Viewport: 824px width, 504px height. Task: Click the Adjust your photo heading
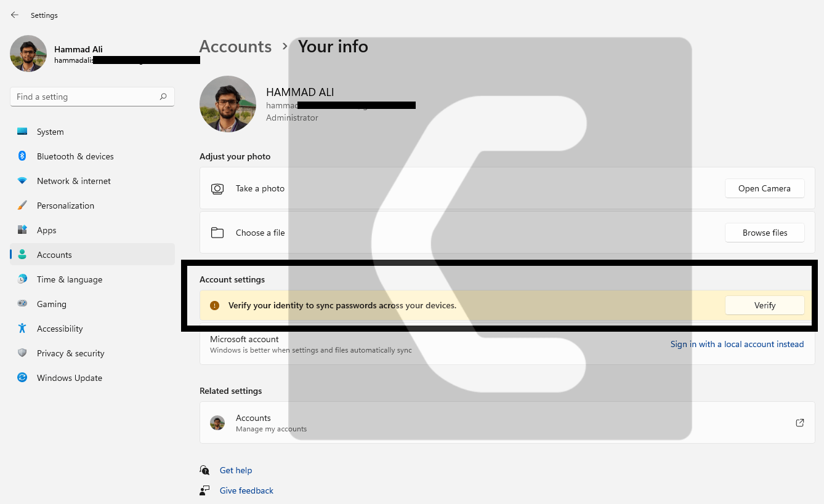coord(235,156)
